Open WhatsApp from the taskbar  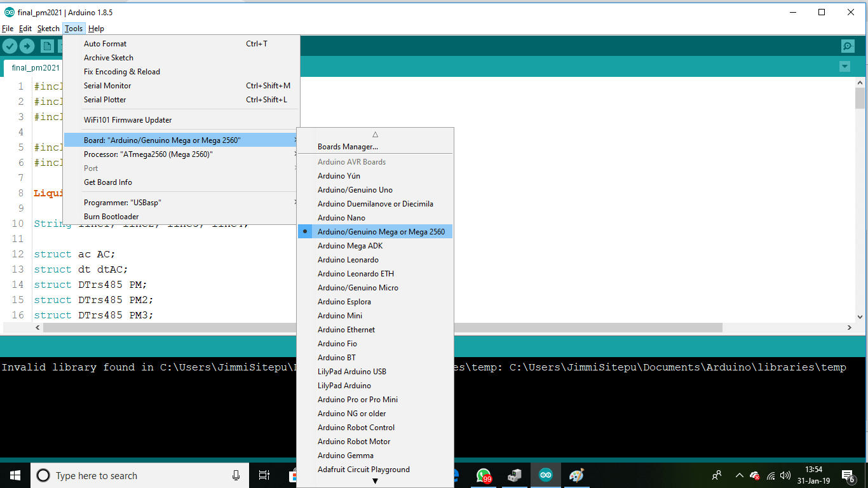[484, 475]
